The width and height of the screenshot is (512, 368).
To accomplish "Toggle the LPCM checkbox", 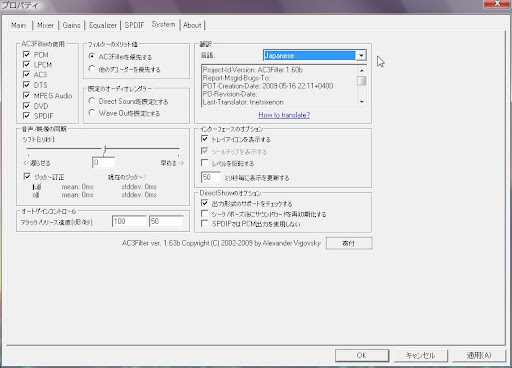I will [27, 64].
